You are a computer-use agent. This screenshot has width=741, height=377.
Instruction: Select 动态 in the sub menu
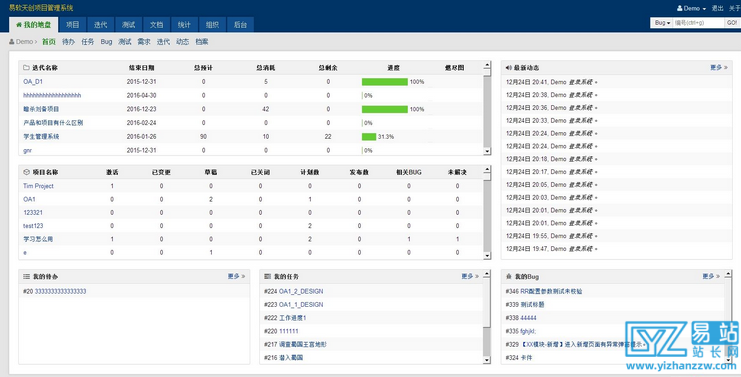point(182,42)
